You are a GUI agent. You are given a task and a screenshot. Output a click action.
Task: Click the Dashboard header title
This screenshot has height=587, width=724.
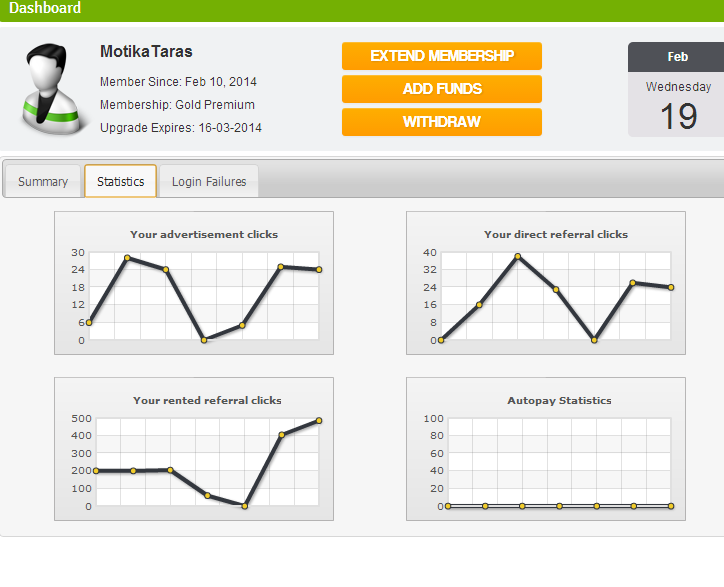[x=45, y=8]
